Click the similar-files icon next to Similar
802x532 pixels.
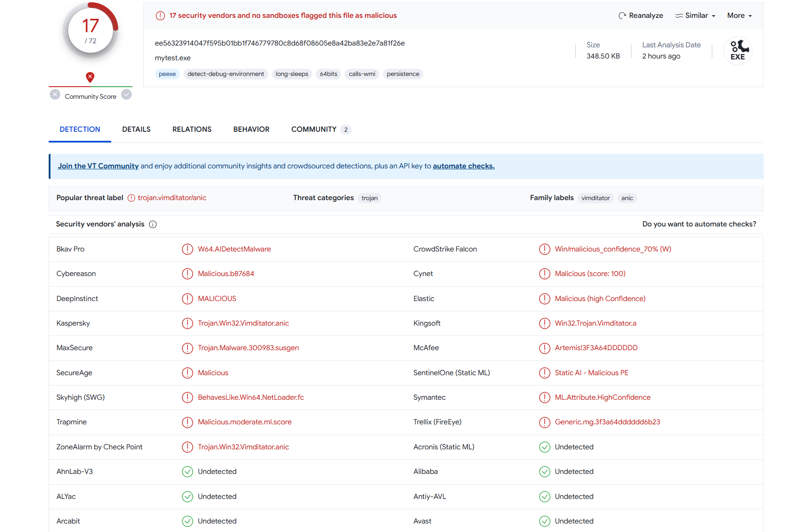pos(679,16)
